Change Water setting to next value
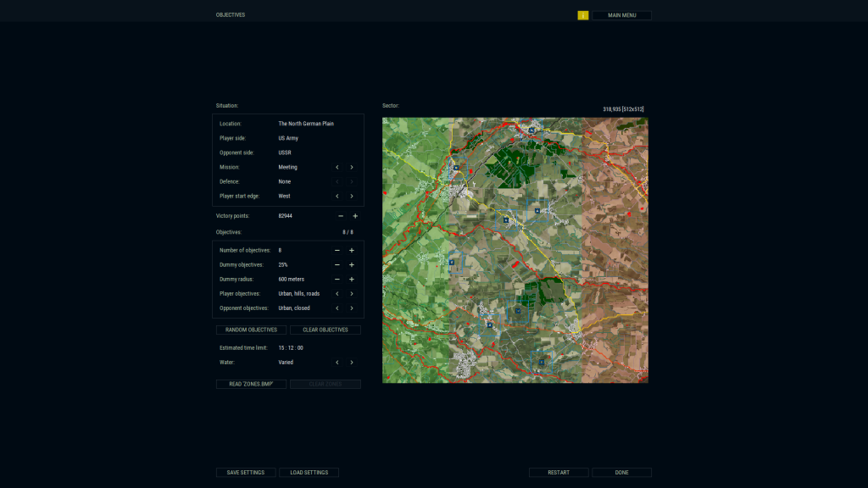The height and width of the screenshot is (488, 868). [x=352, y=363]
